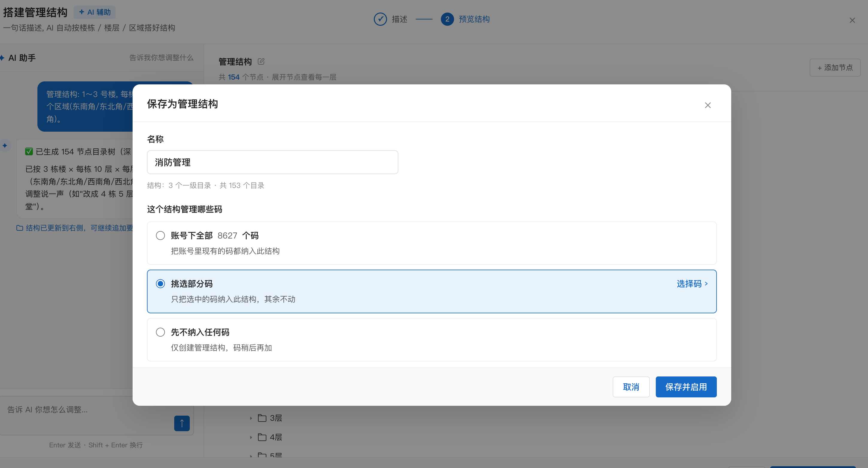Viewport: 868px width, 468px height.
Task: Open the 选择码 chevron link
Action: pos(692,284)
